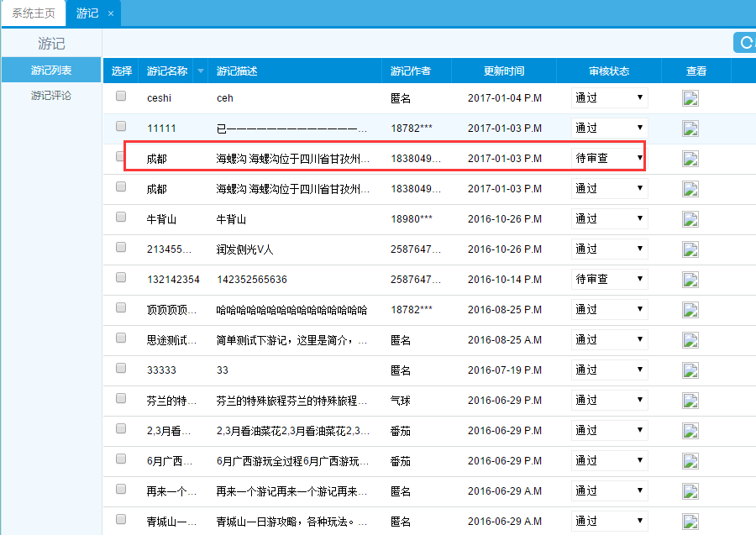The width and height of the screenshot is (756, 535).
Task: Switch to the 系统主页 tab
Action: [34, 13]
